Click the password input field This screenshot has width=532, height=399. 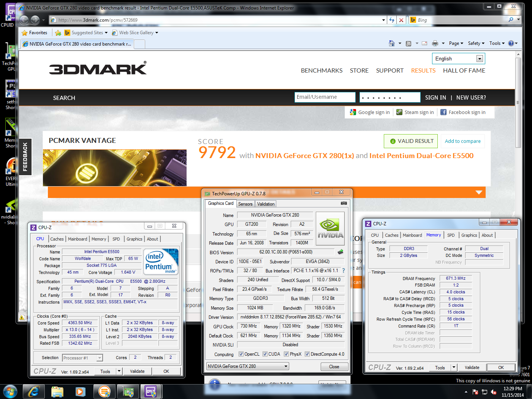(x=390, y=97)
